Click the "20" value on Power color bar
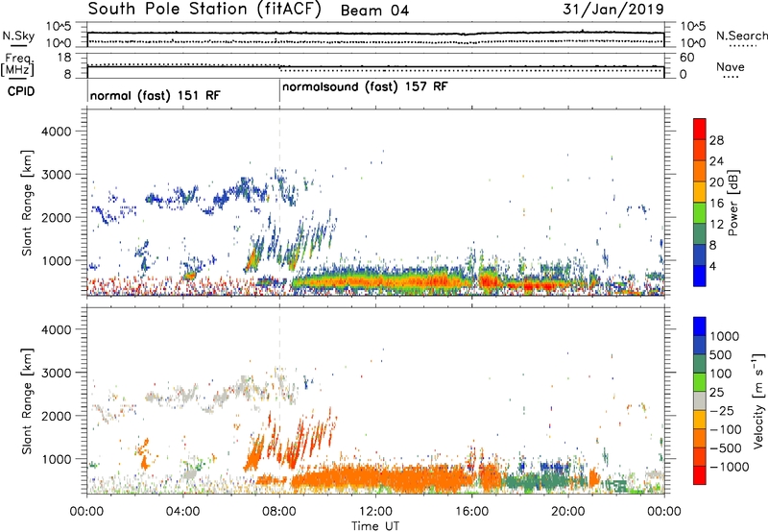 (716, 182)
